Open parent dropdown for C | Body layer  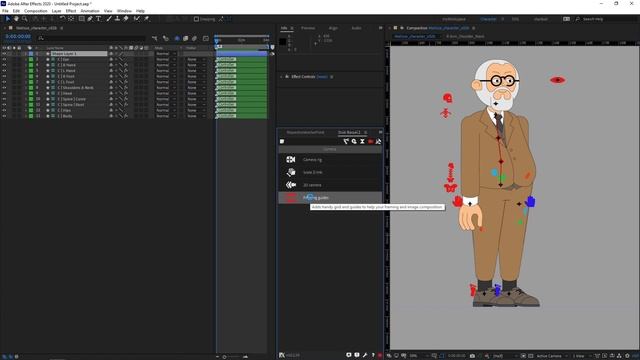[195, 116]
